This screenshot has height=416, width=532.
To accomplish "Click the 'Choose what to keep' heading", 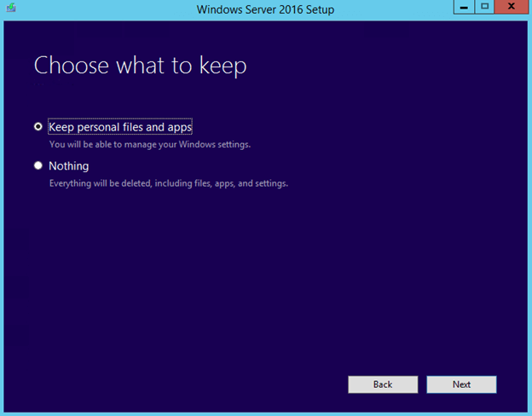I will click(x=140, y=66).
